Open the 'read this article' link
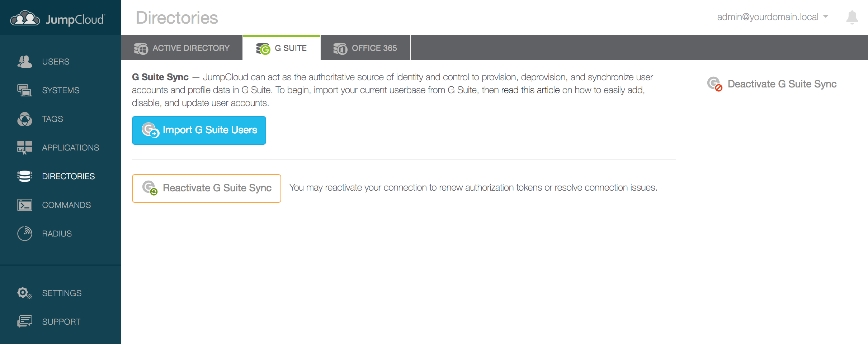 click(530, 90)
